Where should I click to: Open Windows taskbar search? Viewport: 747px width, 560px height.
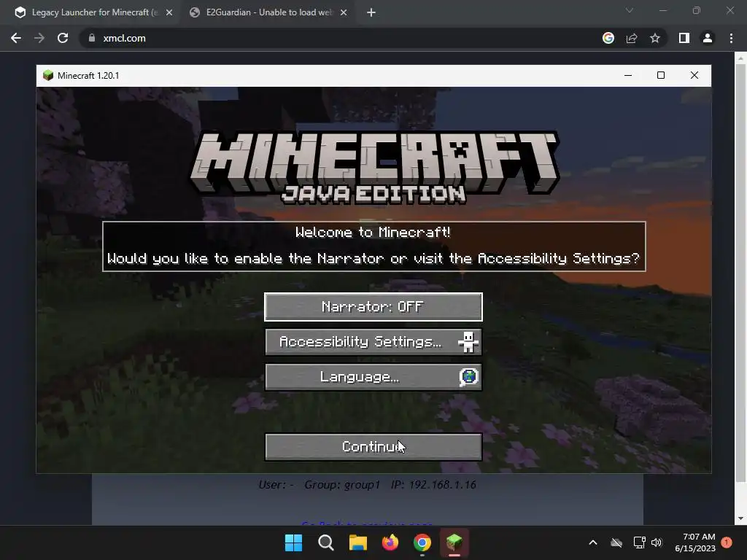point(326,542)
